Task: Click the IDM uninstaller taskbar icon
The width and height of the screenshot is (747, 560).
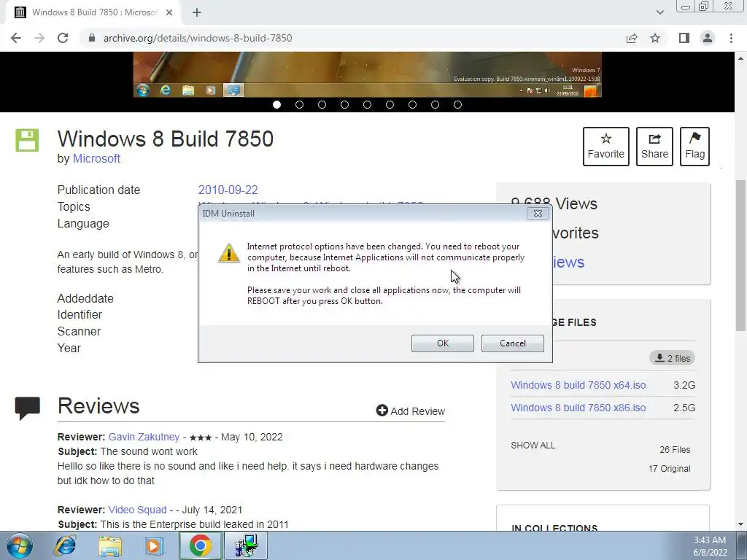Action: coord(246,545)
